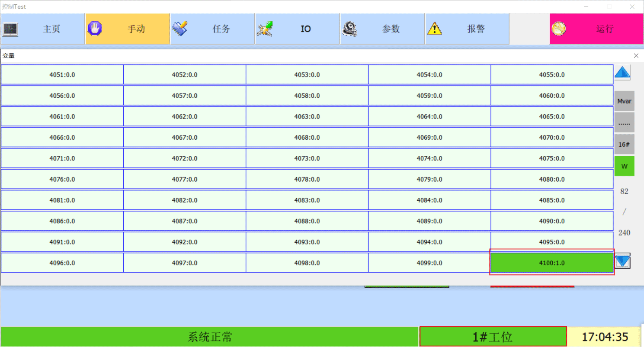Toggle the 16# hexadecimal display button

pyautogui.click(x=624, y=145)
